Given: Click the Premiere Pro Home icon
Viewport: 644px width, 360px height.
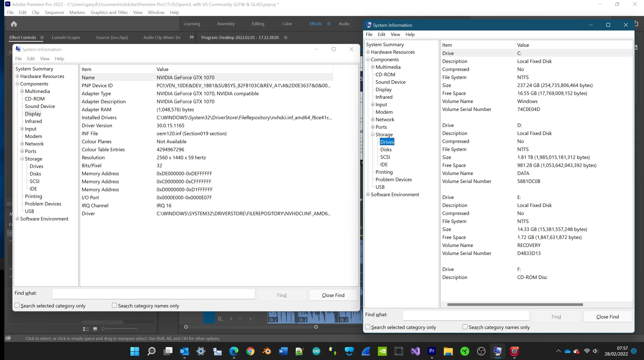Looking at the screenshot, I should pyautogui.click(x=14, y=24).
